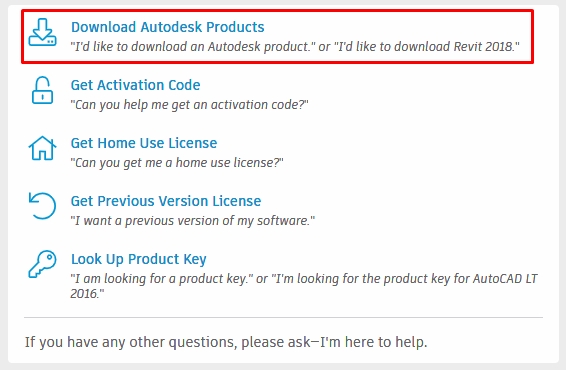Click the word "or" between the download phrases

point(325,47)
